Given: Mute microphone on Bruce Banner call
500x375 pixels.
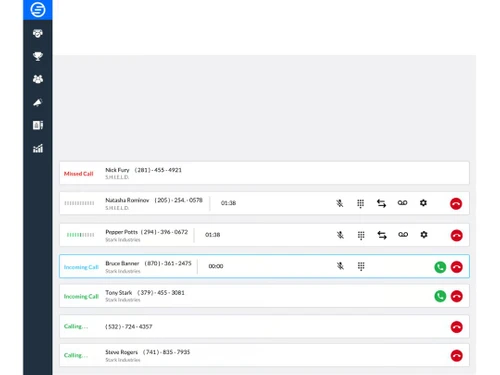Looking at the screenshot, I should click(340, 266).
